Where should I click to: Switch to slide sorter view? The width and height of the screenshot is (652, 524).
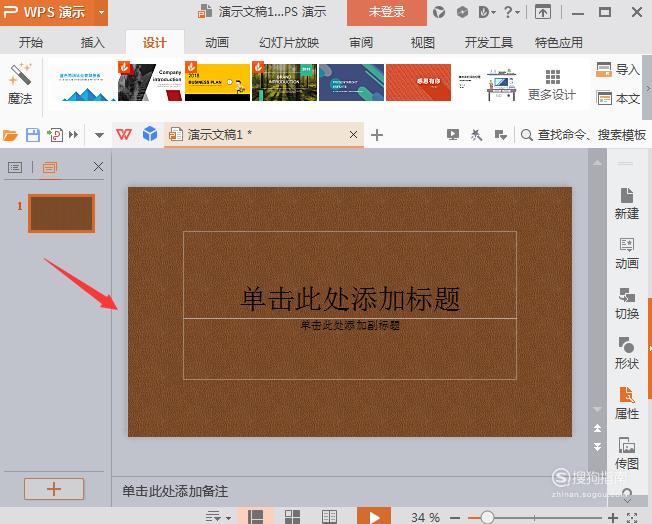[292, 517]
